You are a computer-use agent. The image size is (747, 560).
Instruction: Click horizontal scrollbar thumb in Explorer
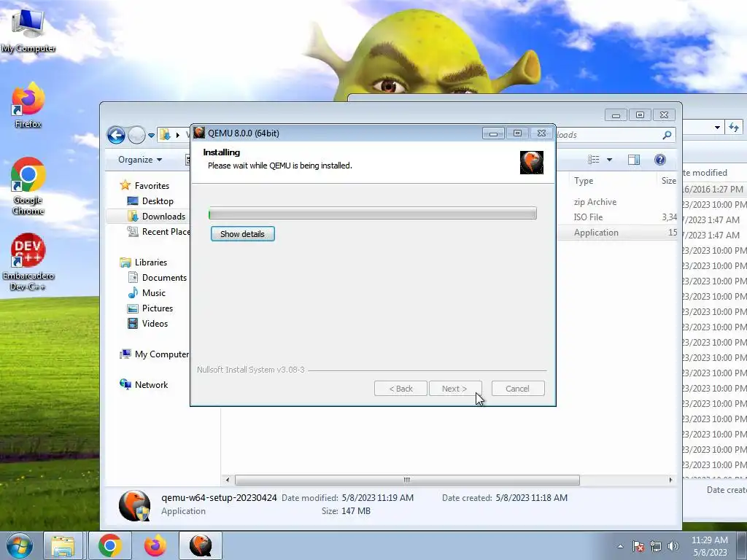pyautogui.click(x=407, y=480)
